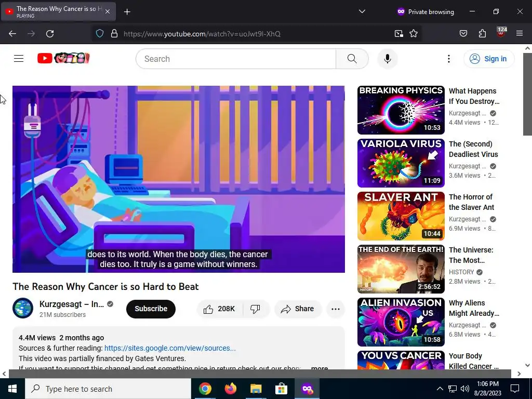Open 'What Happens If You Destroy...' title
This screenshot has width=532, height=399.
(x=474, y=96)
